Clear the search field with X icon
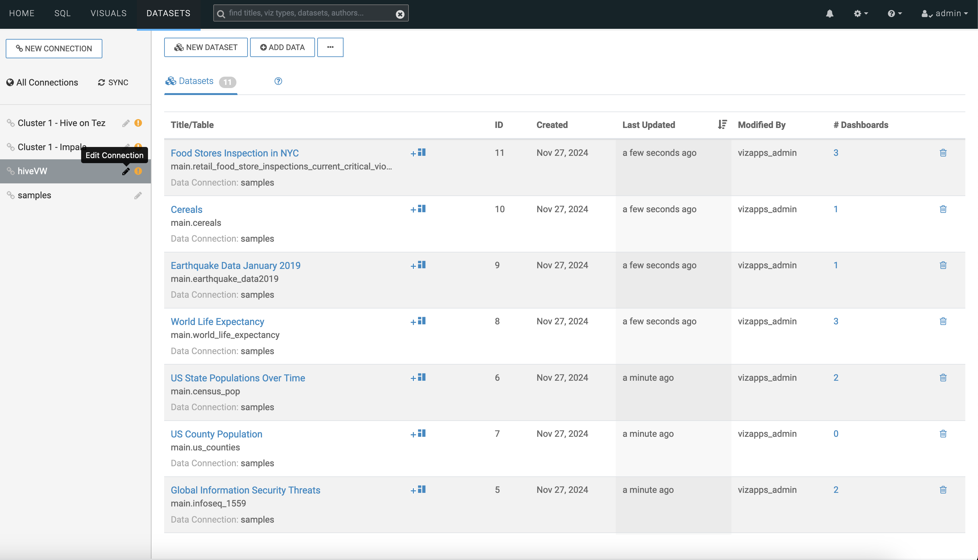Screen dimensions: 978x560 tap(400, 14)
